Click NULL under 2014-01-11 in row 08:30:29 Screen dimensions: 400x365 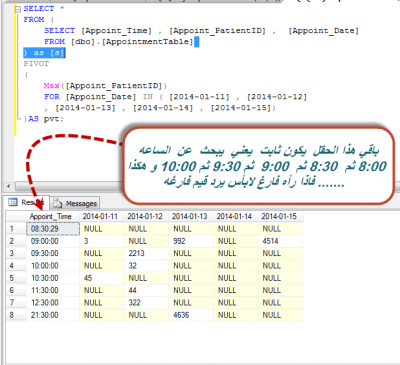click(102, 229)
